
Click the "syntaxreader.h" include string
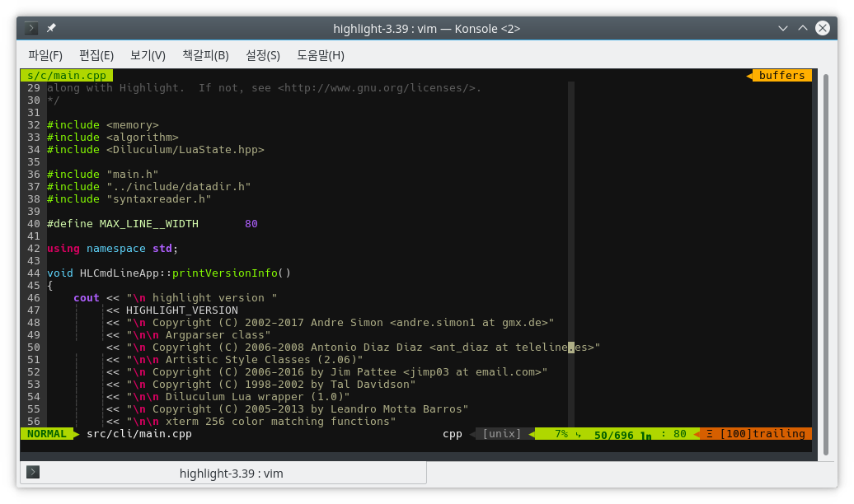coord(158,199)
